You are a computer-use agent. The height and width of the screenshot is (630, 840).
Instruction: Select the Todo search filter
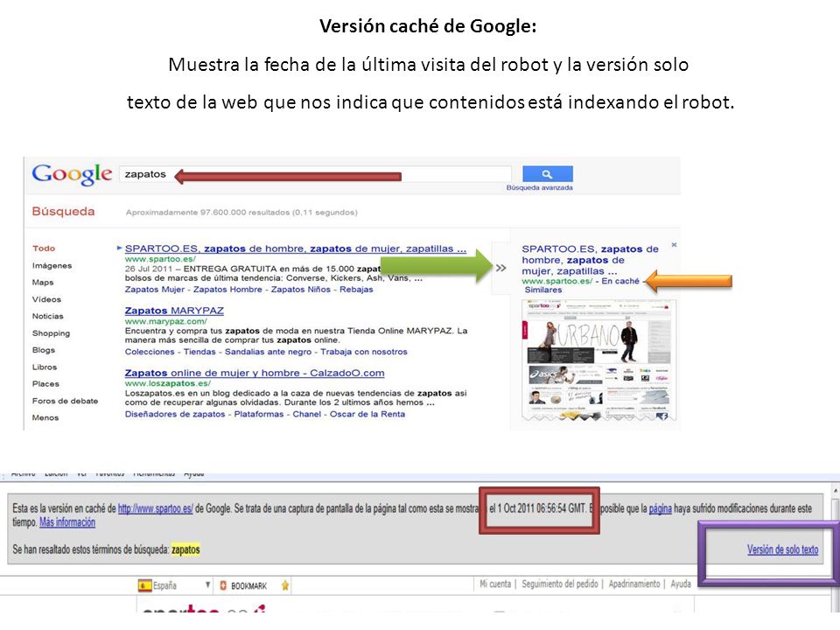pos(44,248)
